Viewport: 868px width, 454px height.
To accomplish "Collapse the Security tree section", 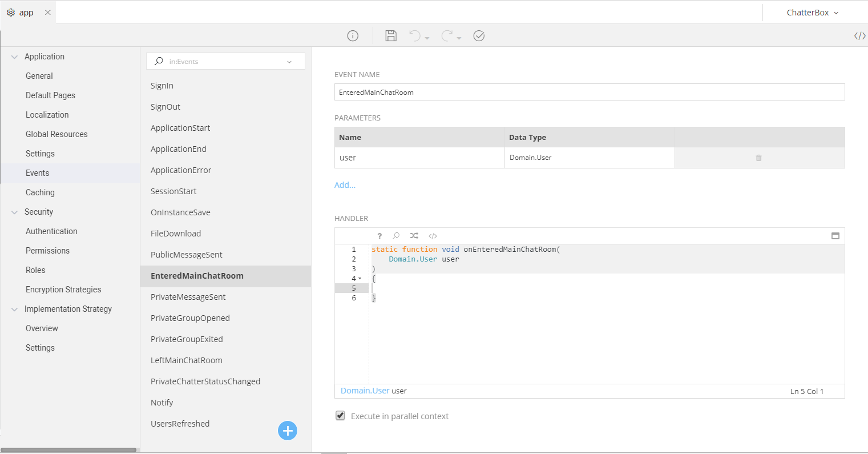I will (x=15, y=212).
